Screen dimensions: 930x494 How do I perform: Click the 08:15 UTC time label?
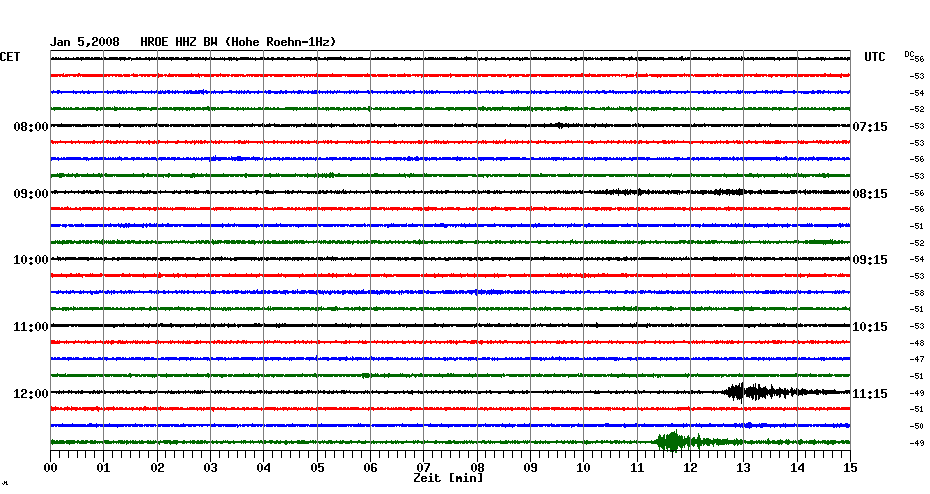point(870,194)
